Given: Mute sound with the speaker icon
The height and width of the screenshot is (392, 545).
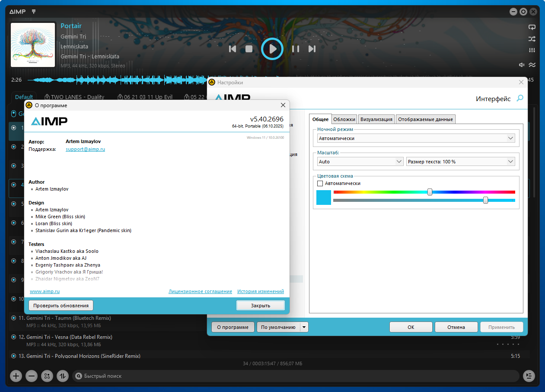Looking at the screenshot, I should [x=522, y=65].
